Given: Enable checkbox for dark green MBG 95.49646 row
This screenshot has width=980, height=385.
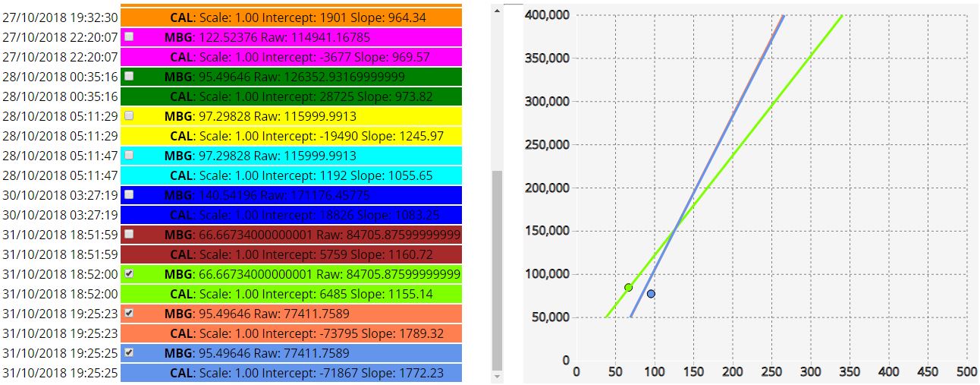Looking at the screenshot, I should (x=129, y=76).
